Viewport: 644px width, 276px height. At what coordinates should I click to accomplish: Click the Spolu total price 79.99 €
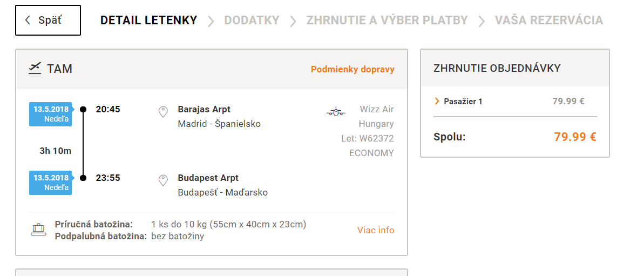pyautogui.click(x=575, y=137)
